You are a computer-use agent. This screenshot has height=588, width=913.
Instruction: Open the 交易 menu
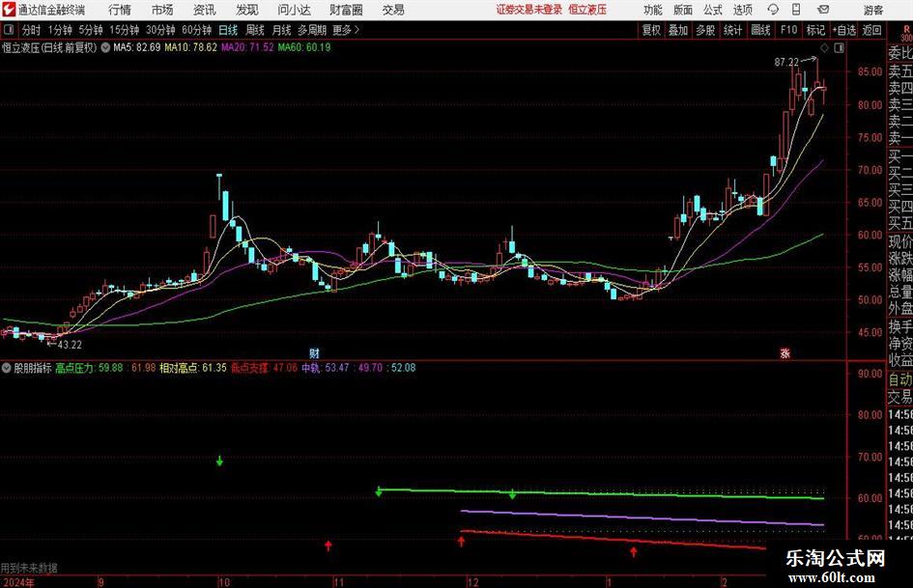click(393, 10)
